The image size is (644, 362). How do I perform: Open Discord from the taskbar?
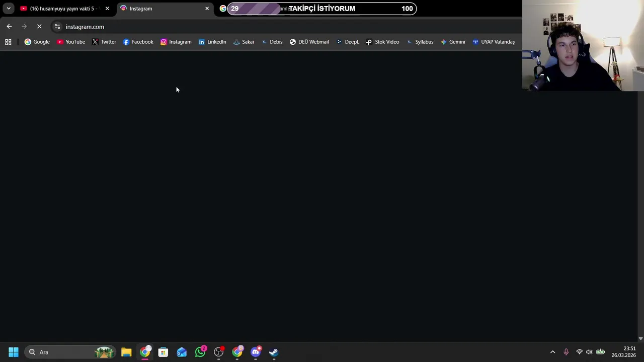256,352
